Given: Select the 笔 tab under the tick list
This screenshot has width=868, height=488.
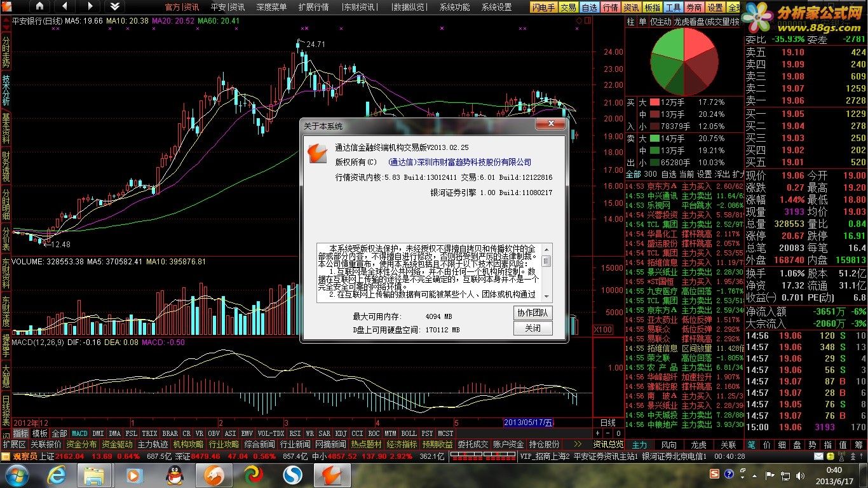Looking at the screenshot, I should 752,445.
